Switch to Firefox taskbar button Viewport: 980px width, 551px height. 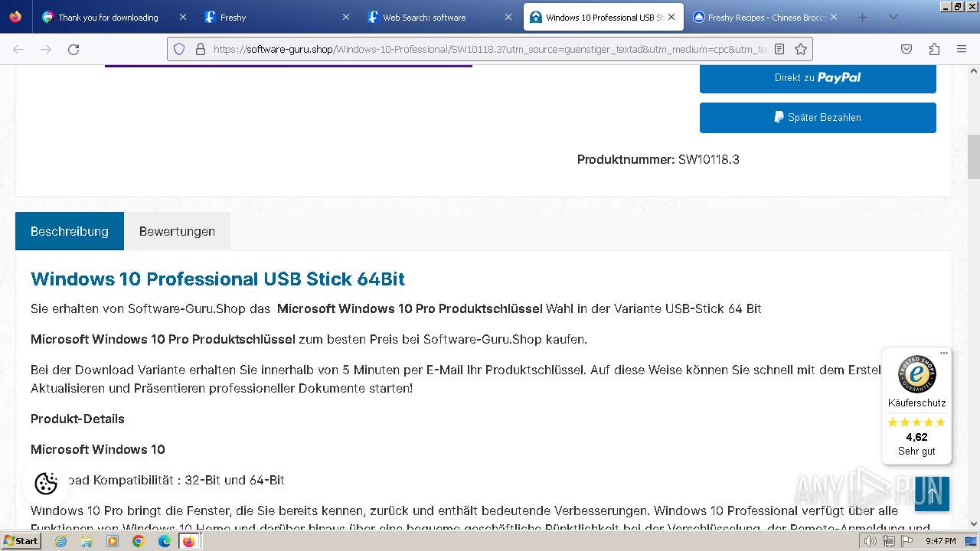pyautogui.click(x=188, y=541)
